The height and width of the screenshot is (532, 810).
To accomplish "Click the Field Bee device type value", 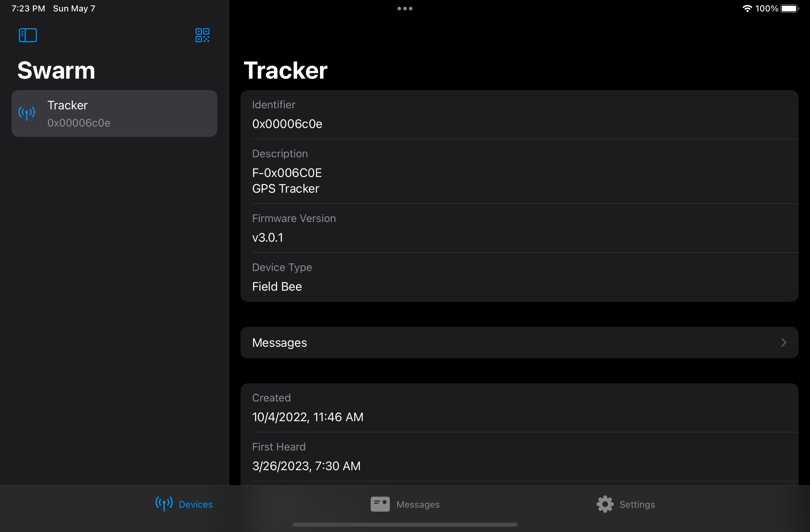I will [277, 286].
